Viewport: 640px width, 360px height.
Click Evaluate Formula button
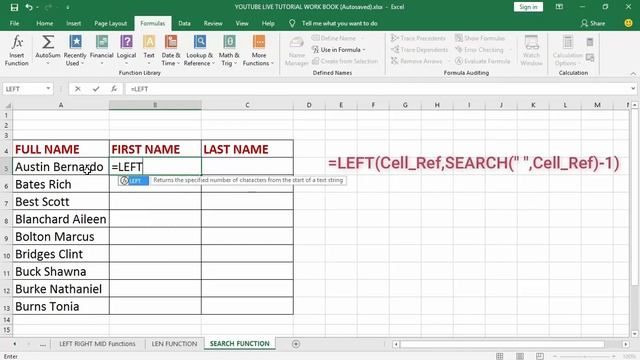coord(483,61)
